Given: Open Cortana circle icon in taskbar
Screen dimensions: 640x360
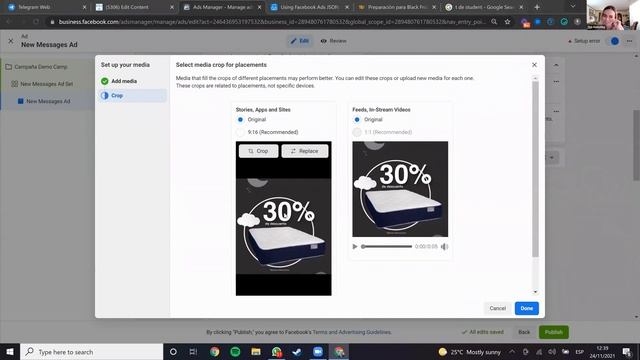Looking at the screenshot, I should 173,351.
